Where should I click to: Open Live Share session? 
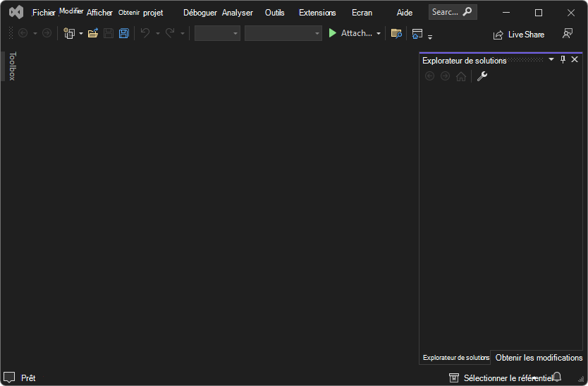pos(519,35)
